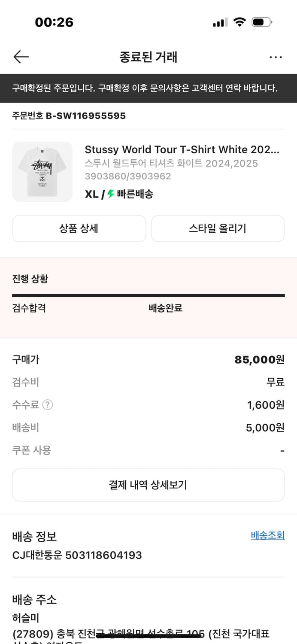Viewport: 297px width, 644px height.
Task: Tap the Stussy t-shirt product thumbnail
Action: pyautogui.click(x=42, y=171)
